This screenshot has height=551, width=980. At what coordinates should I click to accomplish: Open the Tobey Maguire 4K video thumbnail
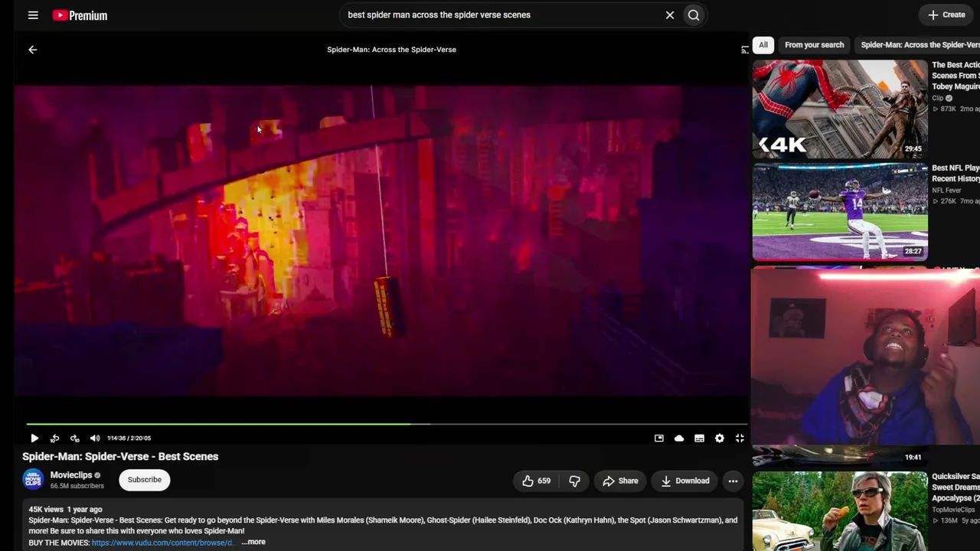coord(840,109)
